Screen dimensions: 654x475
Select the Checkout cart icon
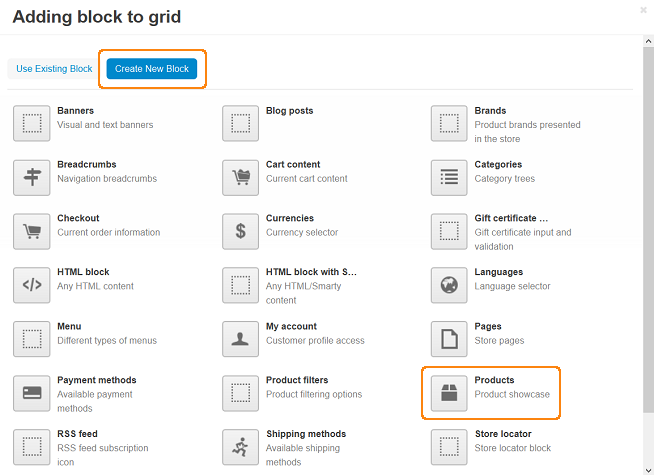[32, 231]
